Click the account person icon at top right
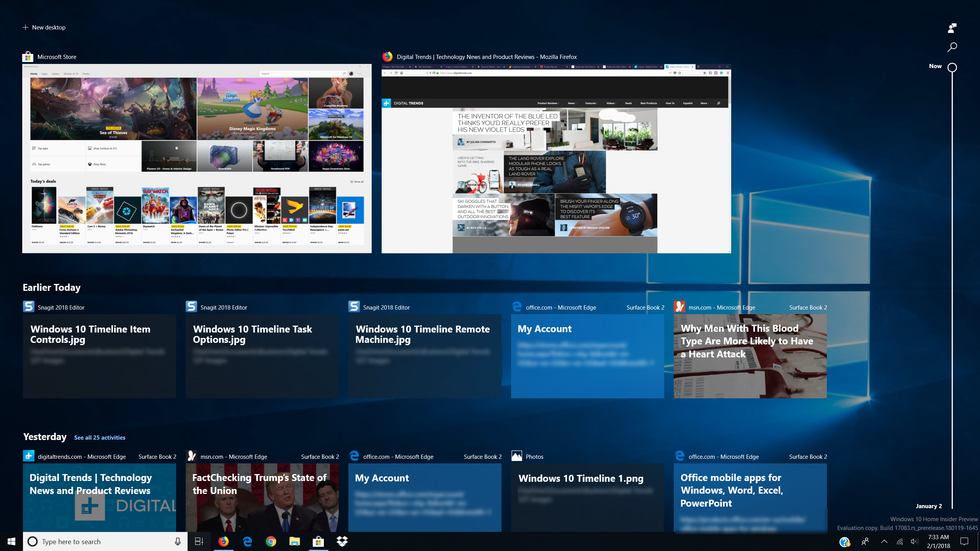This screenshot has height=551, width=980. coord(952,28)
